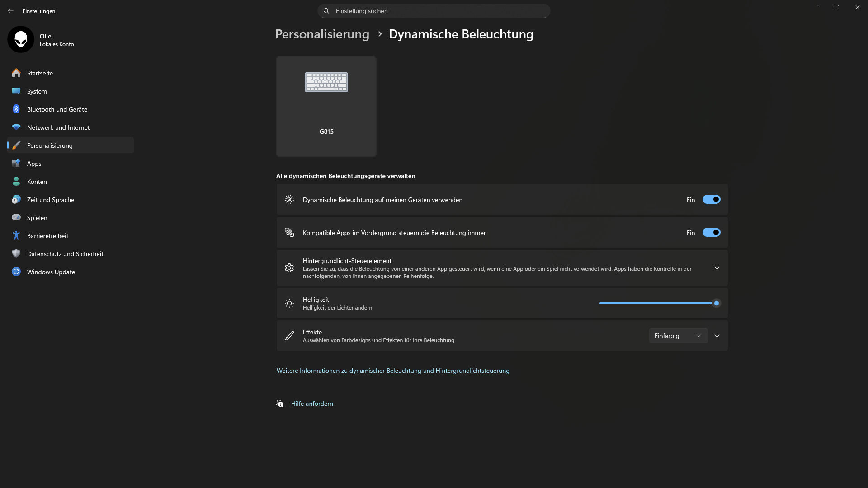
Task: Click the Bluetooth und Geräte icon
Action: coord(16,109)
